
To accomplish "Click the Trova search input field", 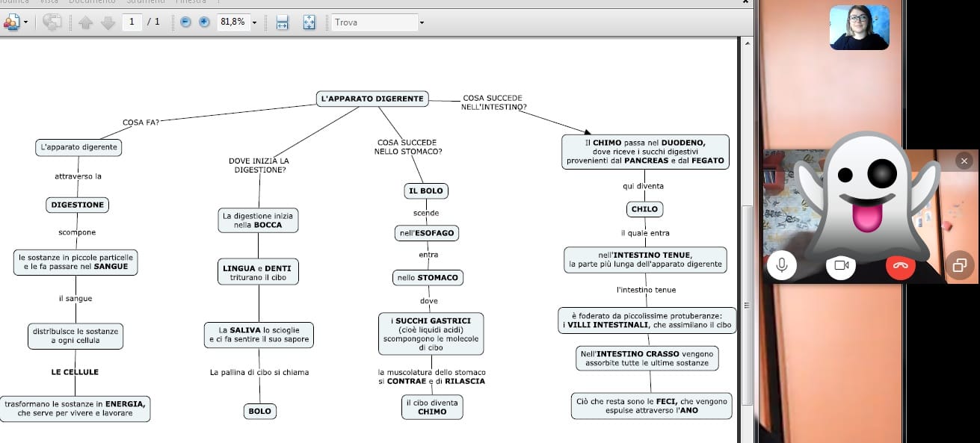I will point(374,22).
